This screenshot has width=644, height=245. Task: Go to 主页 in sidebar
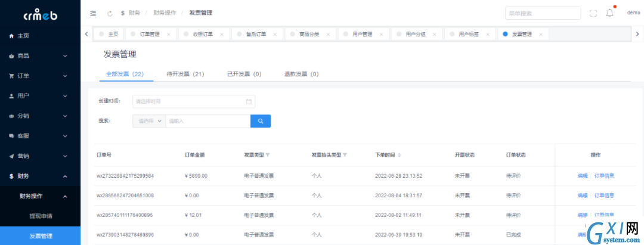point(41,36)
